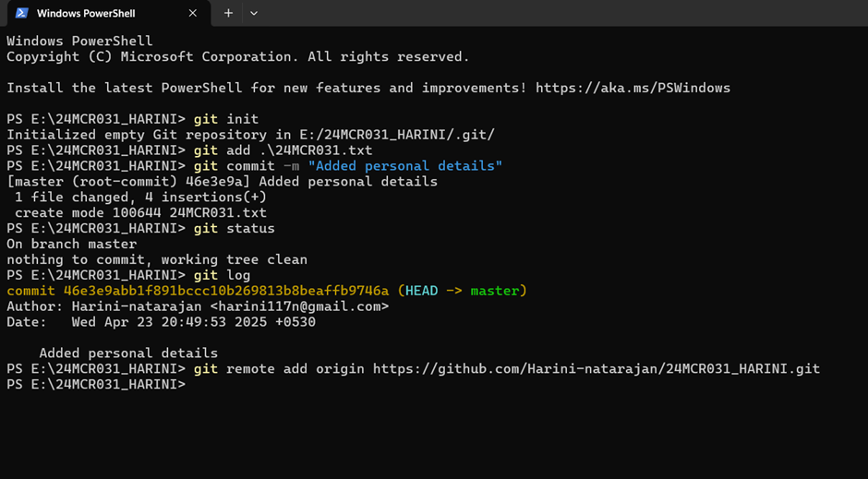Click the 'git init' command text

226,119
